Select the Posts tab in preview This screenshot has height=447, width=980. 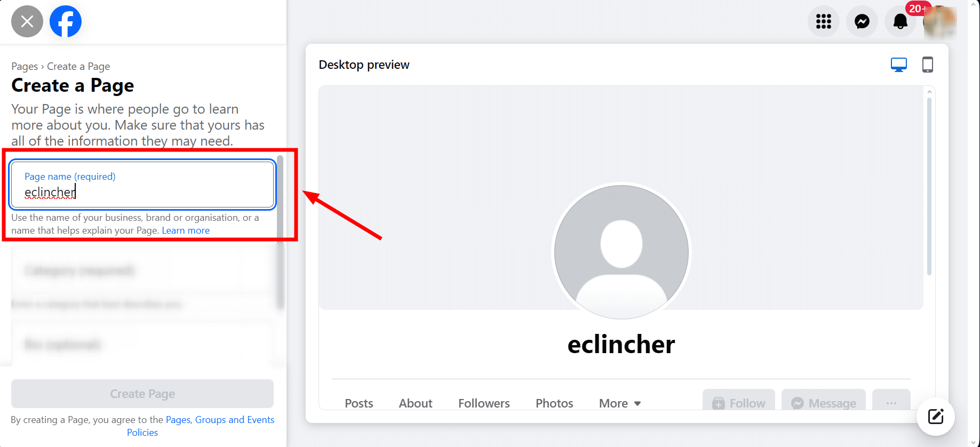[359, 403]
